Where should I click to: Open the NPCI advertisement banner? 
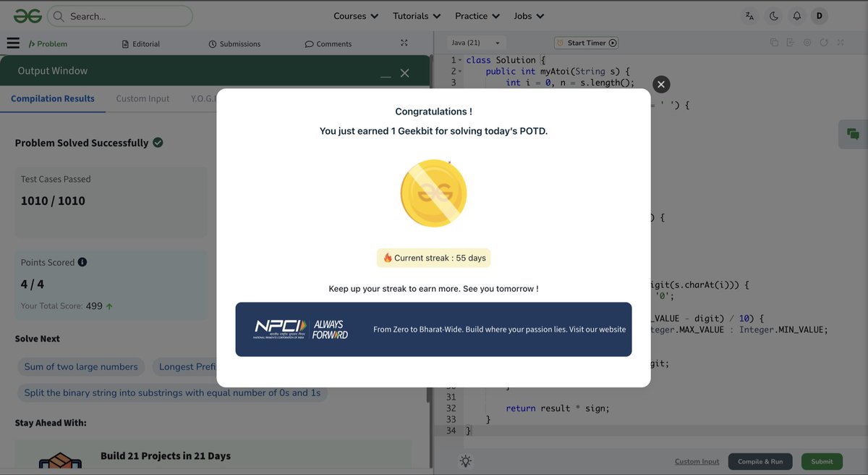(x=433, y=329)
